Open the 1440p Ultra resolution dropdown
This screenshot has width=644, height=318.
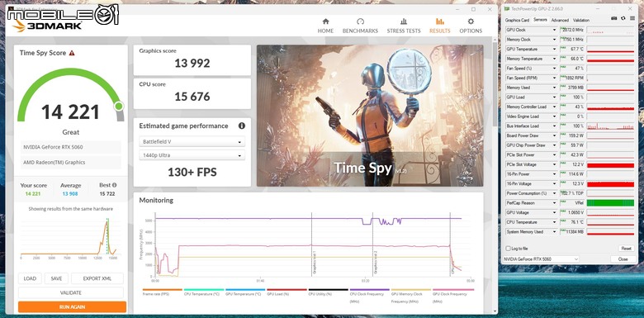192,155
